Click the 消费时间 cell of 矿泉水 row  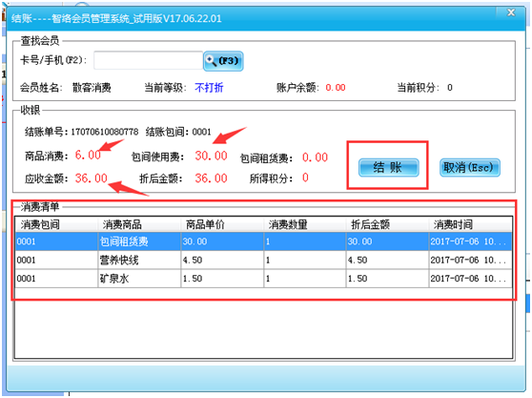(470, 279)
